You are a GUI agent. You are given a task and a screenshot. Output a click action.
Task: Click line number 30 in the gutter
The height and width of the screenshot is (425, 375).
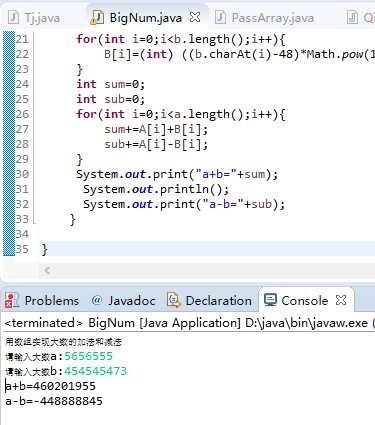point(22,174)
